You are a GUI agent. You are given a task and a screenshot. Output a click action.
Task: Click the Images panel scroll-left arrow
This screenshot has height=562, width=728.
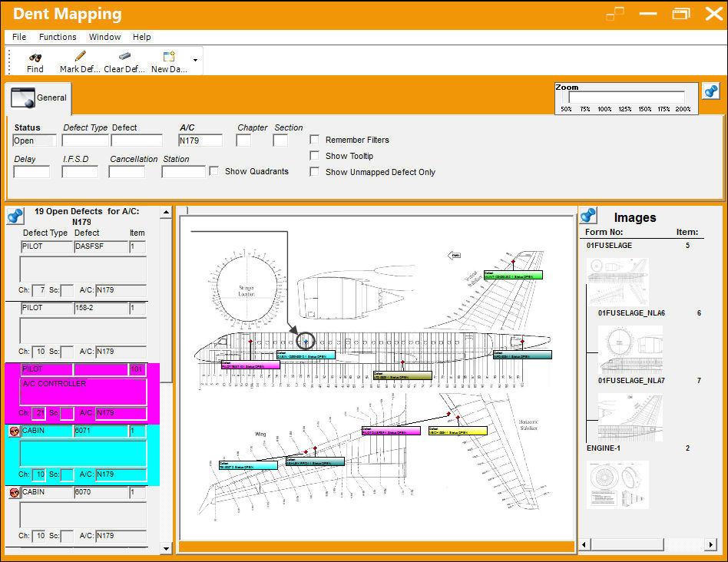click(585, 544)
